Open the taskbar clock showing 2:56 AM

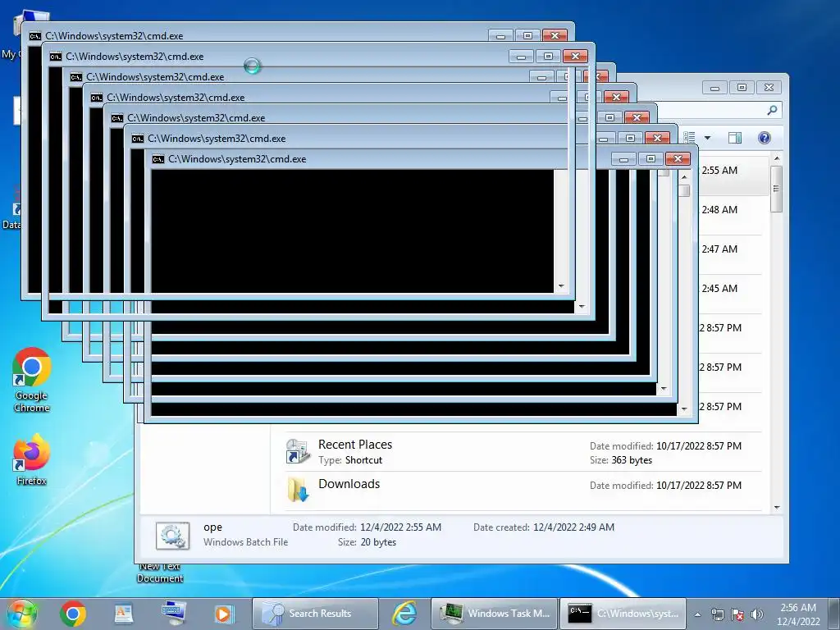[798, 614]
